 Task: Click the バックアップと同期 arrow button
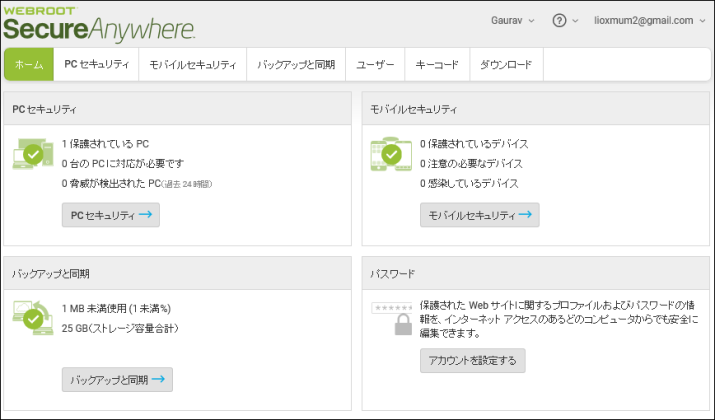117,379
